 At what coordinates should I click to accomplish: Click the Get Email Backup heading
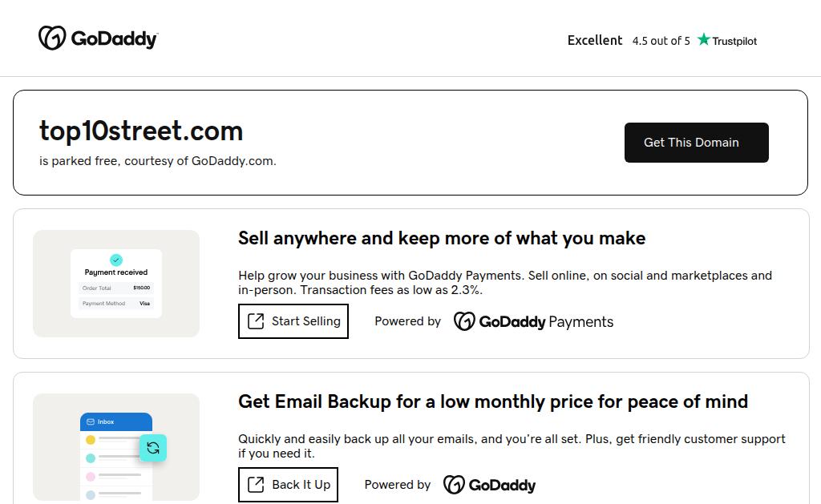[493, 401]
